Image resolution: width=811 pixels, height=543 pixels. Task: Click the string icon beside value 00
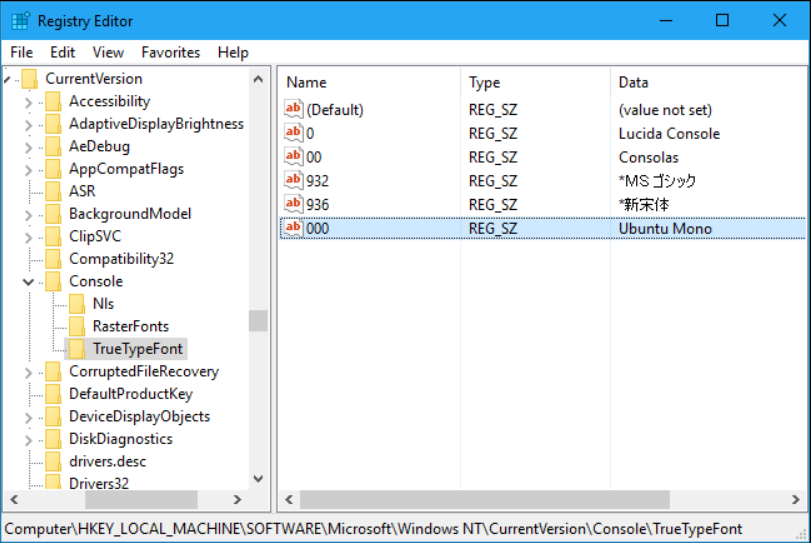[293, 156]
